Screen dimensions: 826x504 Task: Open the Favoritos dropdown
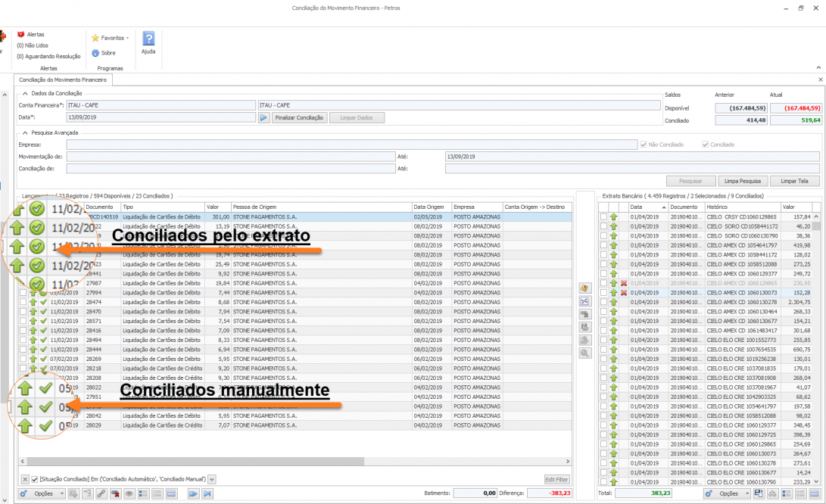click(111, 38)
